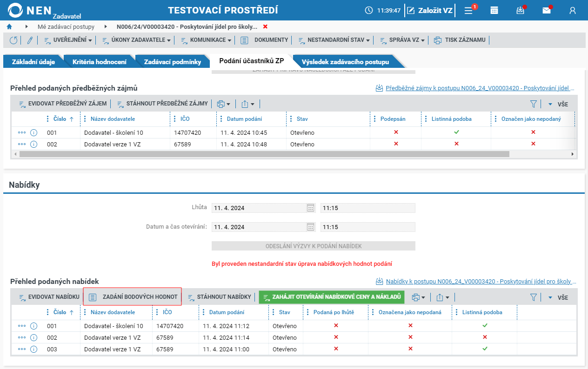This screenshot has width=588, height=369.
Task: Open NESTANDARDNÍ STAV menu
Action: tap(334, 40)
